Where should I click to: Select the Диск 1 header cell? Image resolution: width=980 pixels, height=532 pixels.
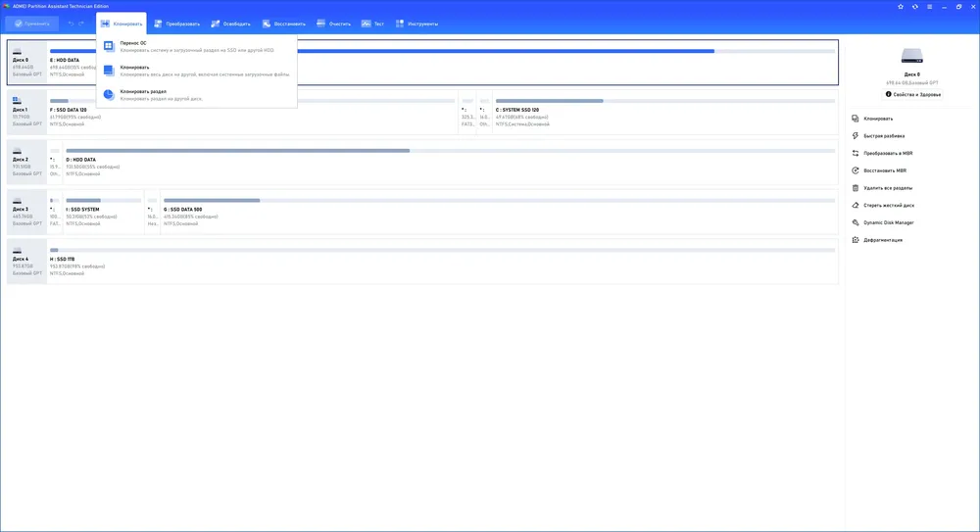pyautogui.click(x=26, y=113)
